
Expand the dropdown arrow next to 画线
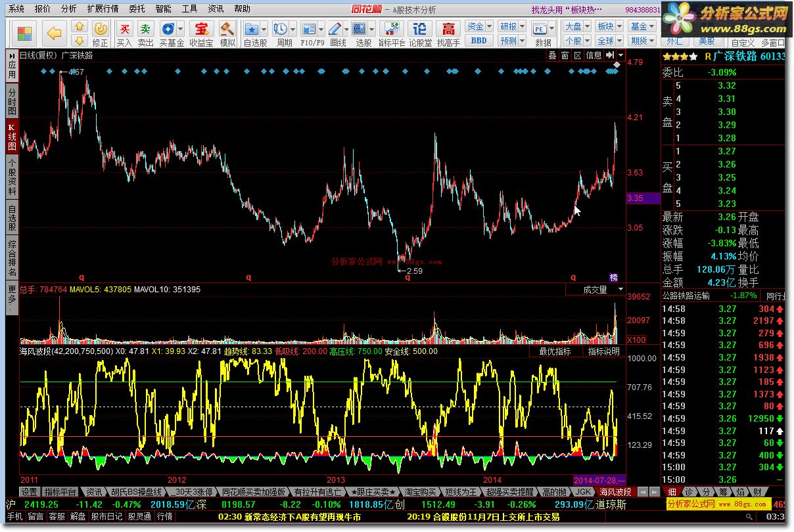347,29
